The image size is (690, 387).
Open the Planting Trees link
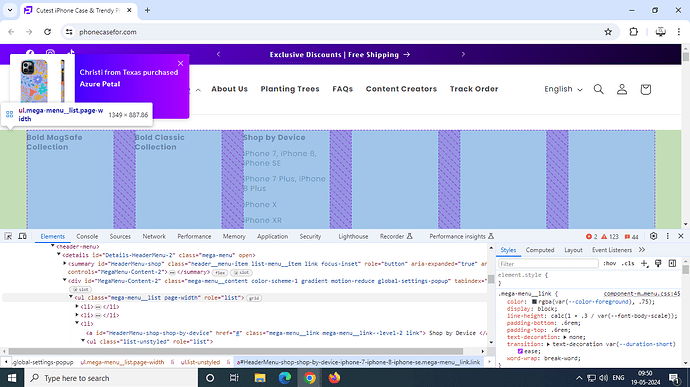pyautogui.click(x=290, y=89)
